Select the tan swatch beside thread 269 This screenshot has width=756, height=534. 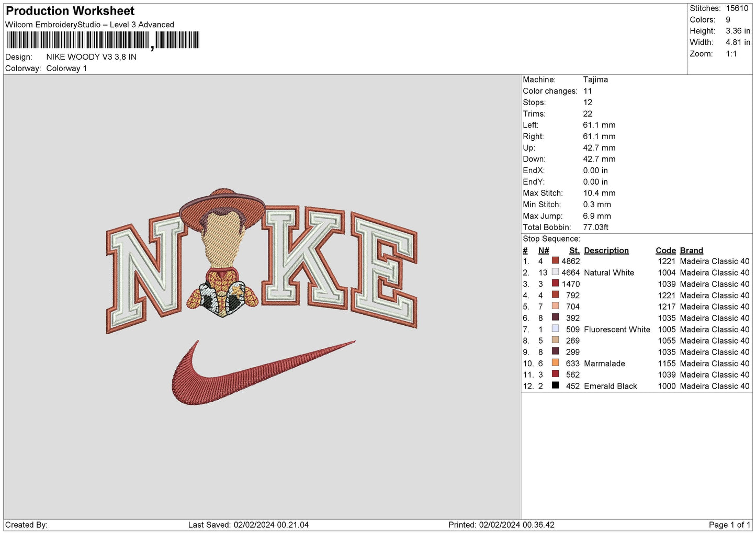(555, 340)
